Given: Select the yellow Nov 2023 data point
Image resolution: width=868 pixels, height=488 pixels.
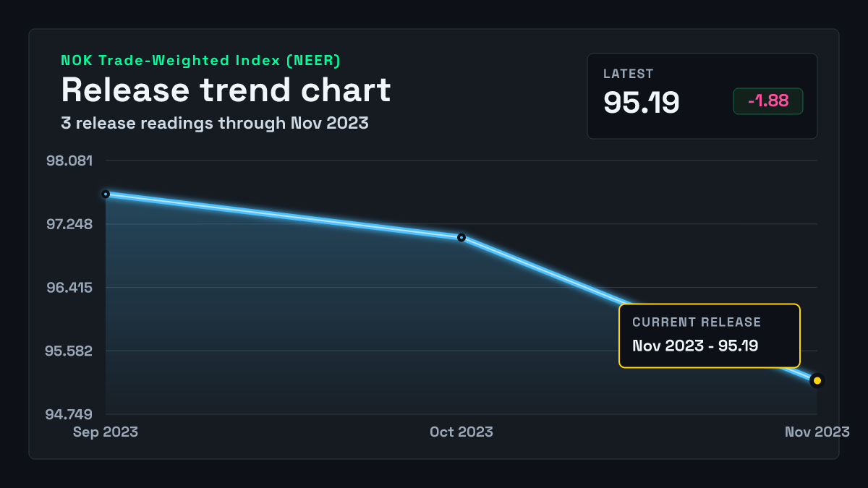Looking at the screenshot, I should 817,380.
